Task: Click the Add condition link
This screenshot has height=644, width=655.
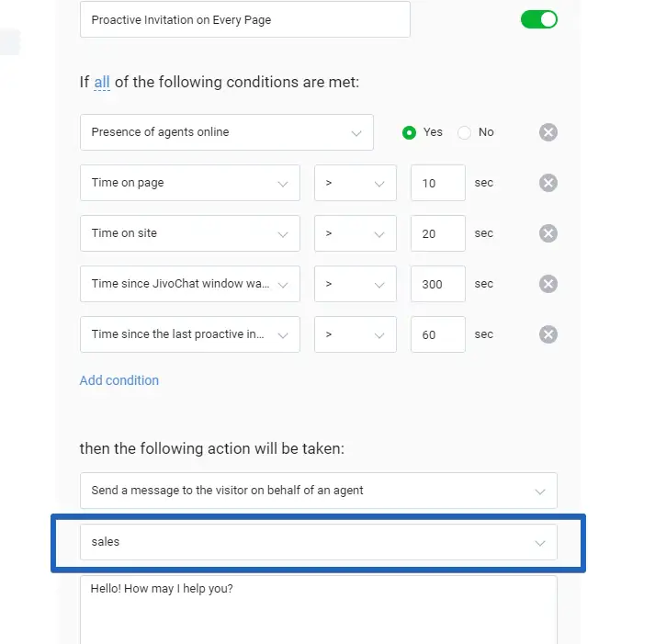Action: click(119, 380)
